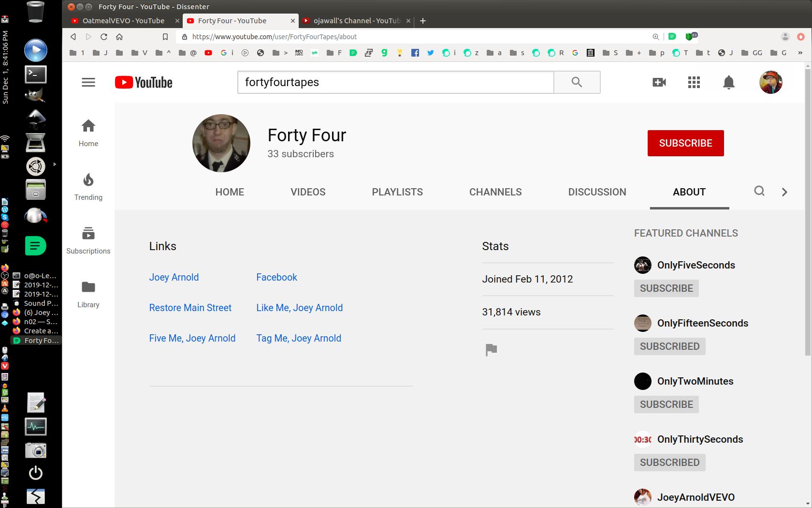Toggle SUBSCRIBED for OnlyFifteenSeconds
Image resolution: width=812 pixels, height=508 pixels.
[x=669, y=346]
